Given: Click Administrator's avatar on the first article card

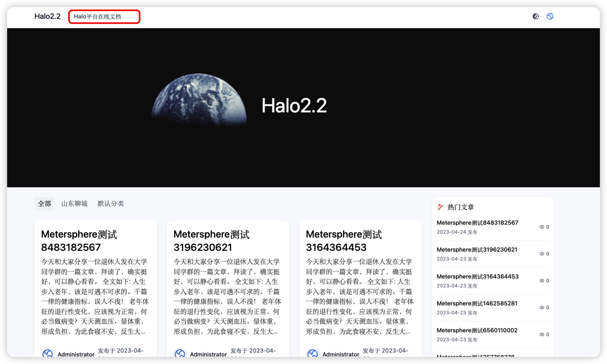Looking at the screenshot, I should (48, 353).
